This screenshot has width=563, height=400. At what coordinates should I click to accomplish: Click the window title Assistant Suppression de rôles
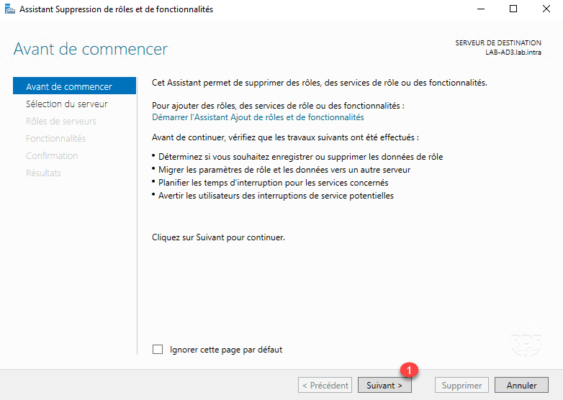[116, 9]
